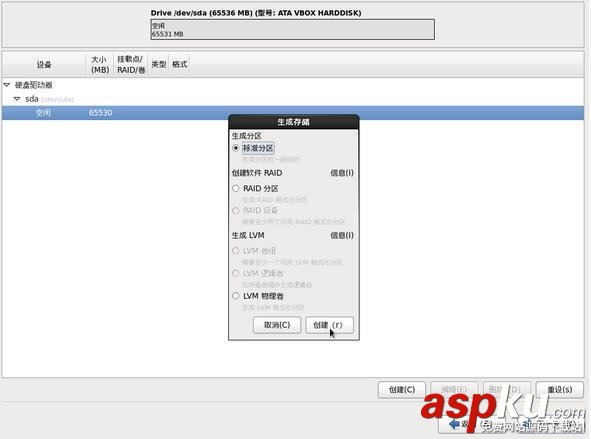Image resolution: width=591 pixels, height=439 pixels.
Task: Select the 空闲 65530 row
Action: click(293, 113)
